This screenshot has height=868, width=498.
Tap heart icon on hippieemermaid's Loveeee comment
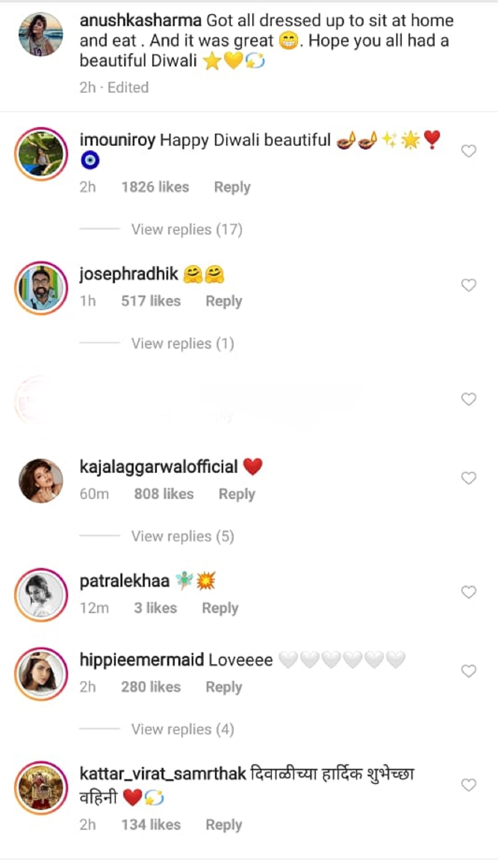469,671
